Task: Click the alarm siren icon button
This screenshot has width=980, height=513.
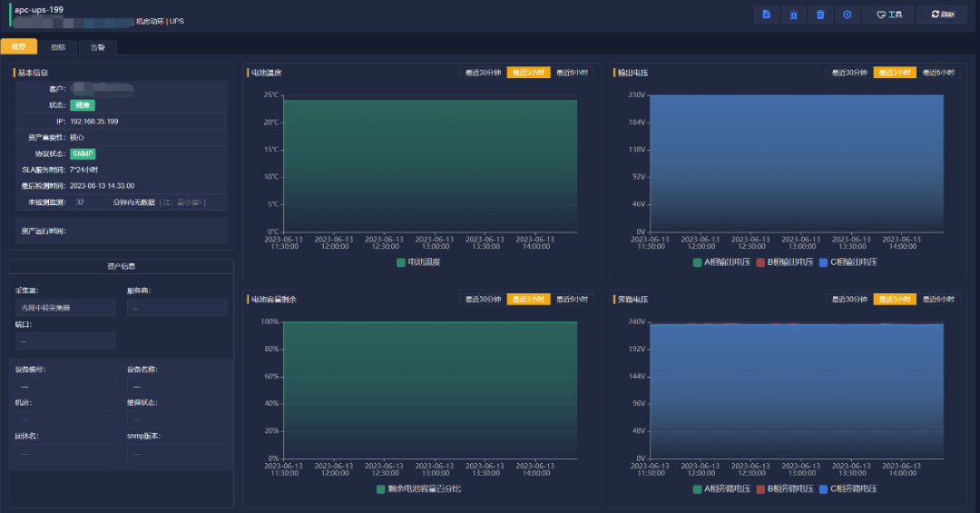Action: click(x=793, y=15)
